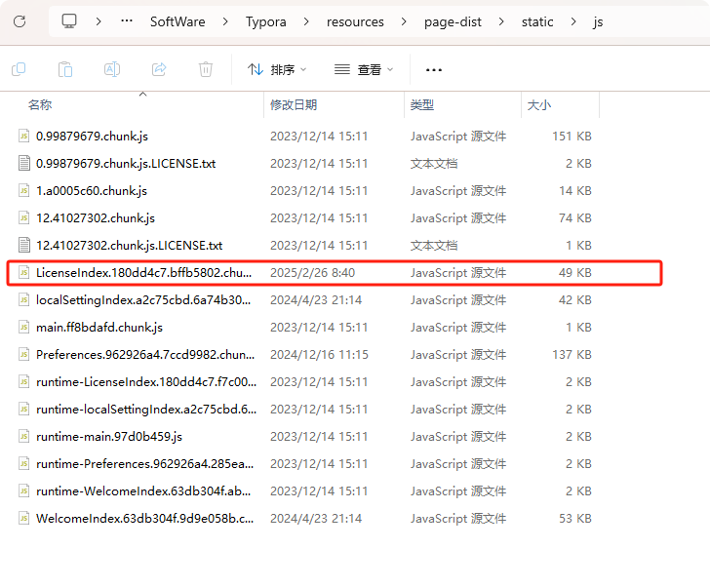The image size is (710, 588).
Task: Click the refresh icon in address bar
Action: [x=20, y=21]
